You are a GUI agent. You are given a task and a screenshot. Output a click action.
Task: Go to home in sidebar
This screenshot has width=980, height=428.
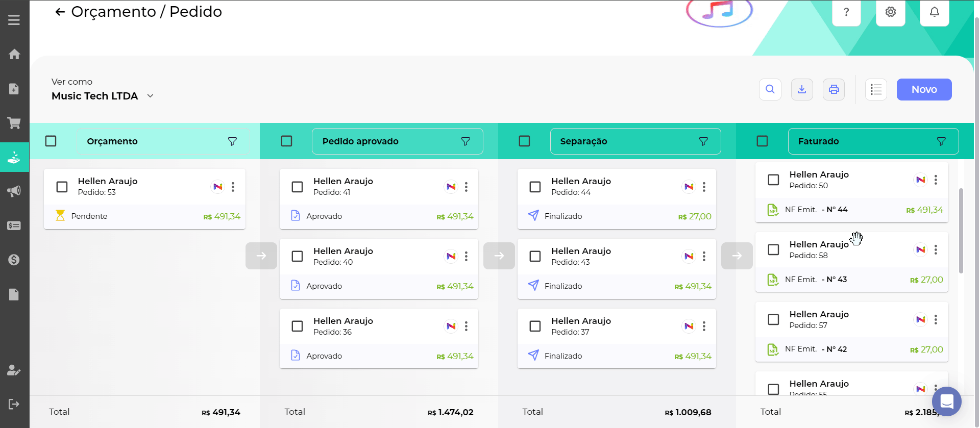coord(14,54)
